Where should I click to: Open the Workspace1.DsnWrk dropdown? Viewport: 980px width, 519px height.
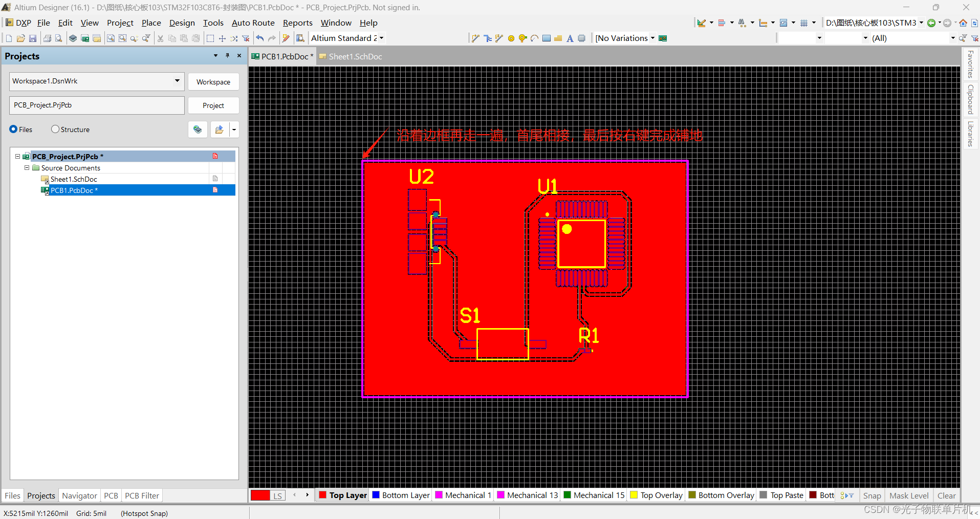177,81
